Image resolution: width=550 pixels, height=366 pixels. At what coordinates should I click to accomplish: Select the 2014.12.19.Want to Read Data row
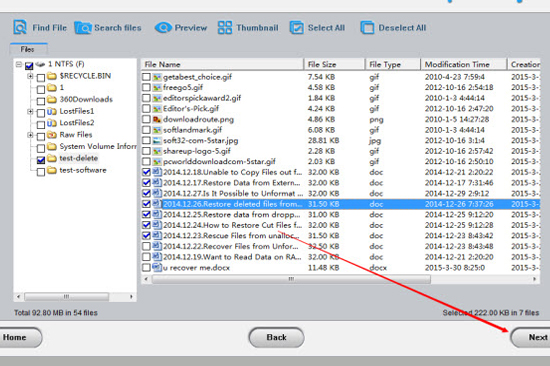point(340,257)
